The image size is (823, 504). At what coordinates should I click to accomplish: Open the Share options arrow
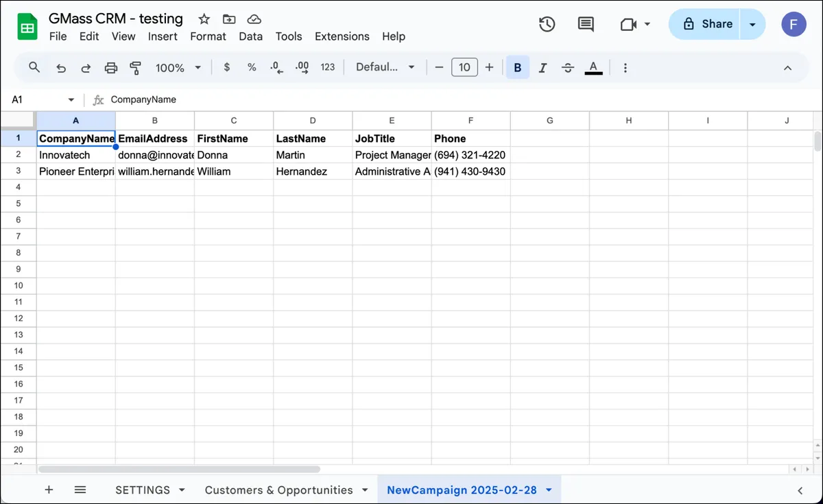pyautogui.click(x=752, y=24)
